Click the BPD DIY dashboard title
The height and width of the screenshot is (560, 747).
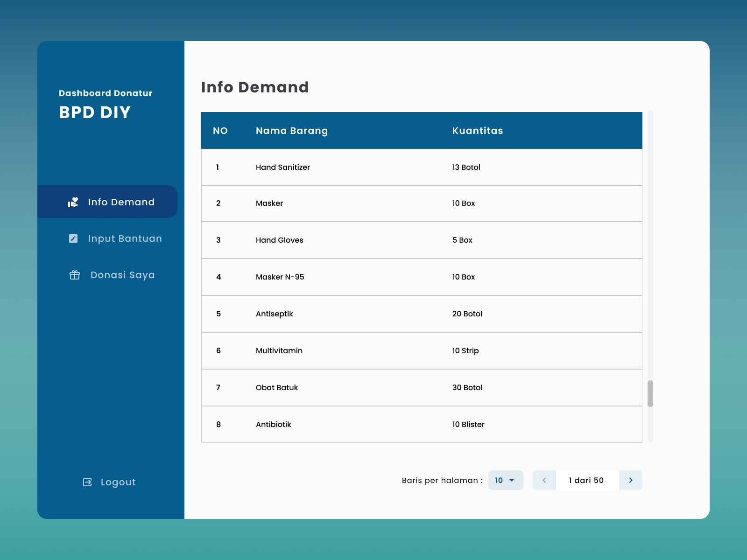coord(95,112)
